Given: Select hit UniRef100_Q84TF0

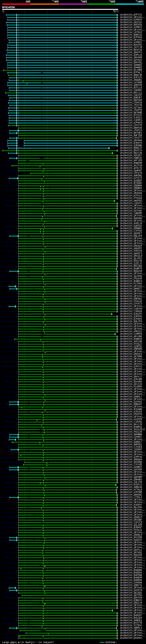Looking at the screenshot, I should (131, 53).
